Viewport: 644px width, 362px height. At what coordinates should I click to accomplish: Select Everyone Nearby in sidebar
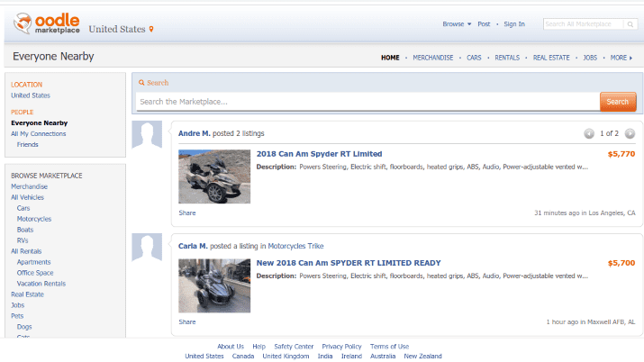40,123
